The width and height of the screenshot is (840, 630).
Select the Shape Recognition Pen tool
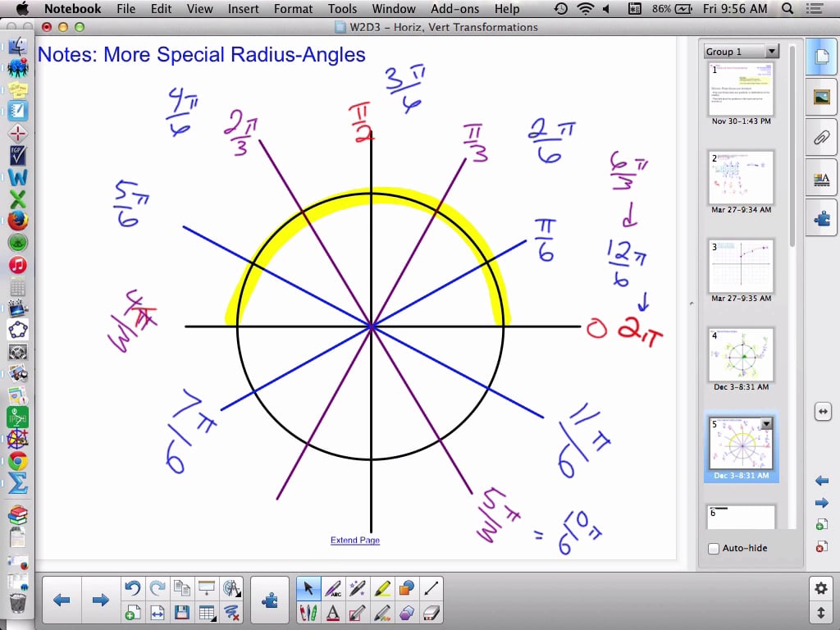coord(382,612)
